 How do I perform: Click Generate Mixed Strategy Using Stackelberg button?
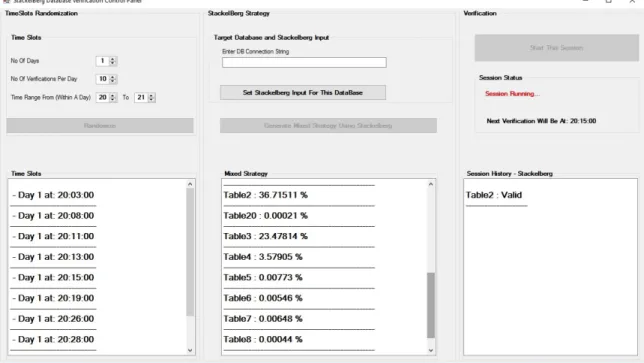[x=328, y=126]
